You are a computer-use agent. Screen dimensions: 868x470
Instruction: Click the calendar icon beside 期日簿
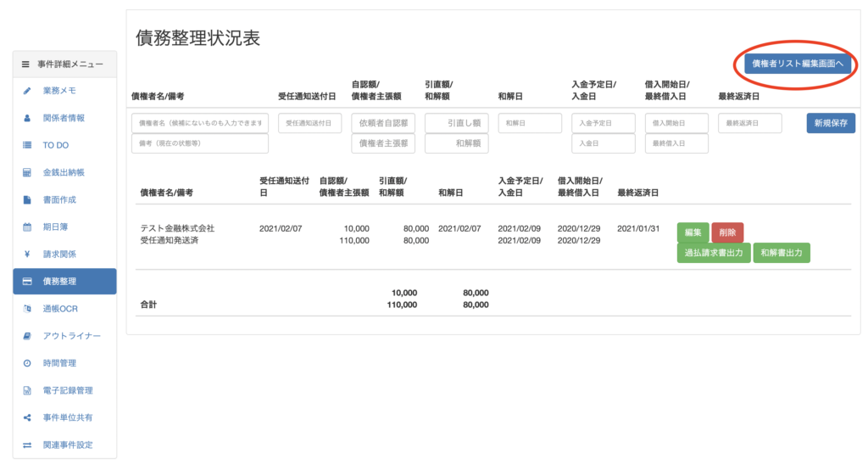coord(26,227)
